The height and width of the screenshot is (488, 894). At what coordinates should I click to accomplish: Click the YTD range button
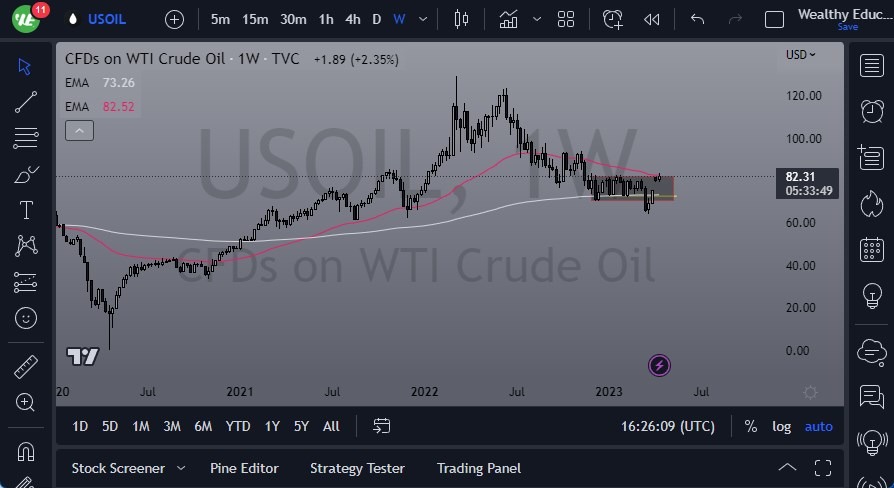[x=238, y=426]
